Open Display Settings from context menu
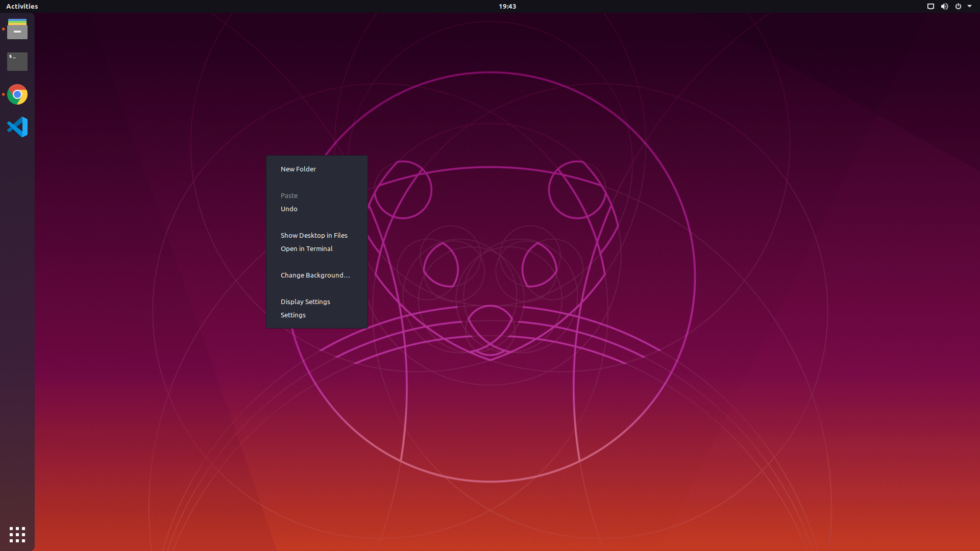The width and height of the screenshot is (980, 551). [x=316, y=302]
